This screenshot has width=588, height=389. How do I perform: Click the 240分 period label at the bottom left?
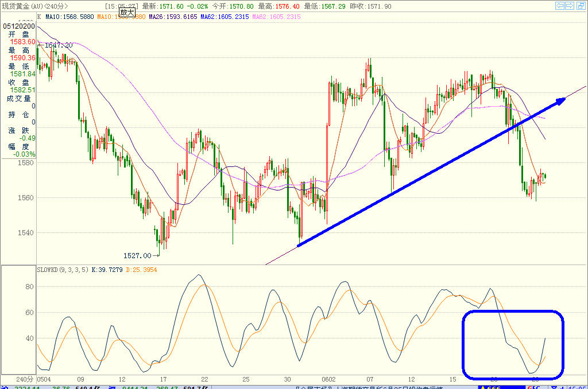pos(25,379)
